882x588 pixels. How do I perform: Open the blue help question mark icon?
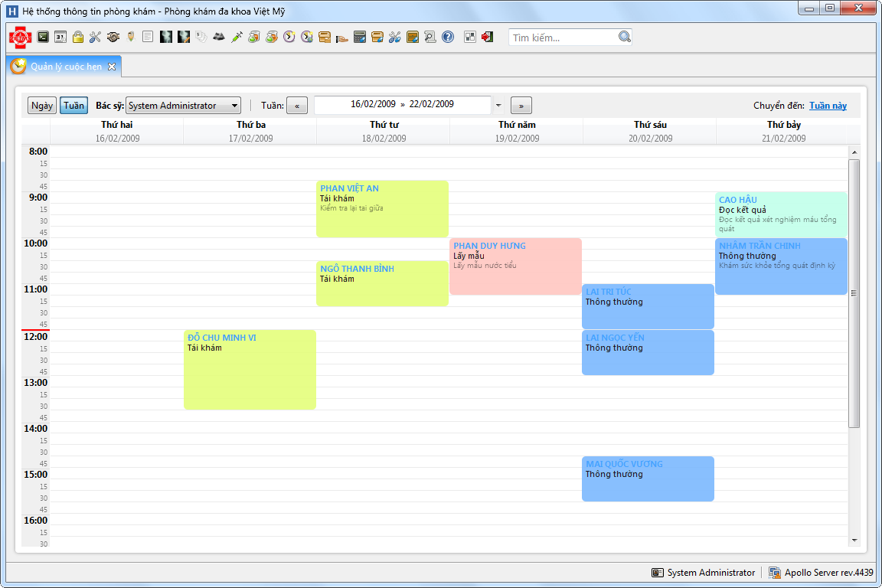pos(448,37)
